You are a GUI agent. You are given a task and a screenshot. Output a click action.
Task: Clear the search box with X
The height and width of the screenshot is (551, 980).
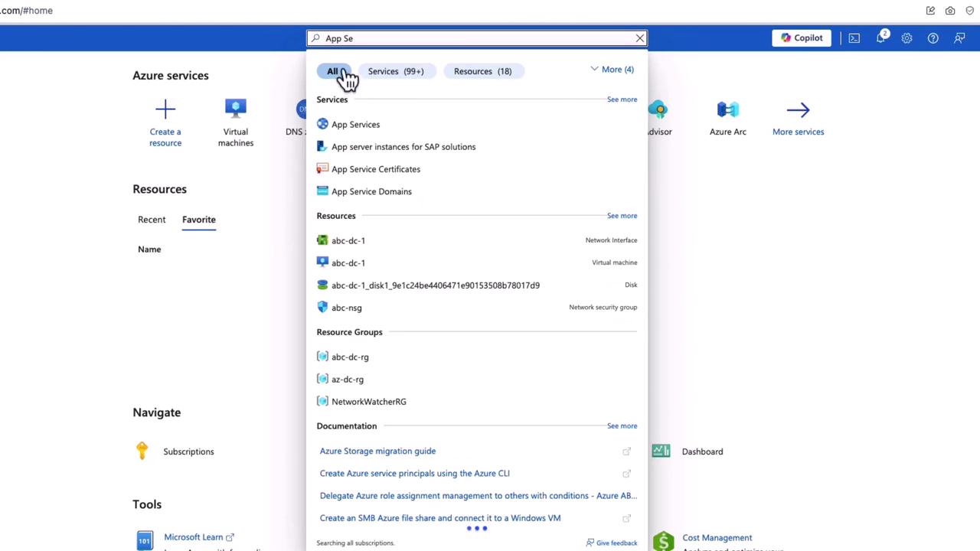(640, 38)
